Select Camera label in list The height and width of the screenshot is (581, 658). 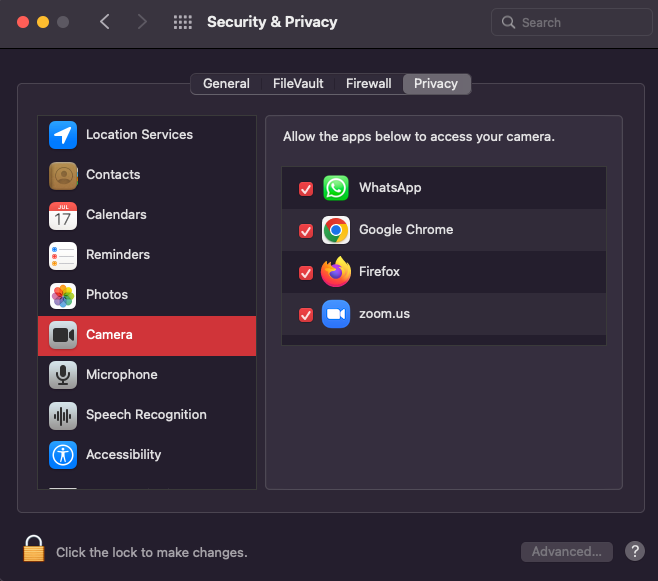pyautogui.click(x=109, y=335)
